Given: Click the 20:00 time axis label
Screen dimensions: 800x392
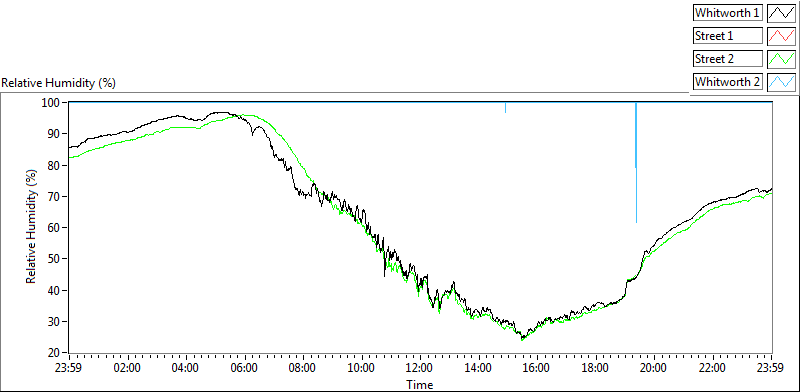Looking at the screenshot, I should click(655, 368).
